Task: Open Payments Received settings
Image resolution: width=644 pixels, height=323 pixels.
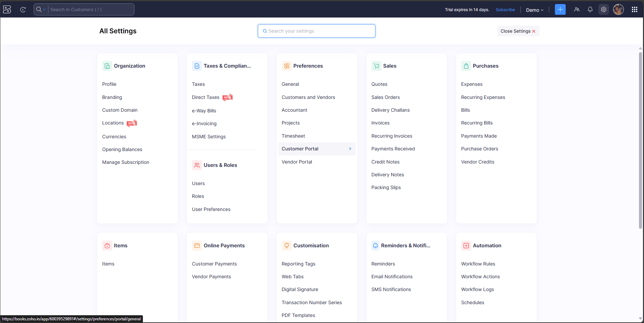Action: (x=393, y=149)
